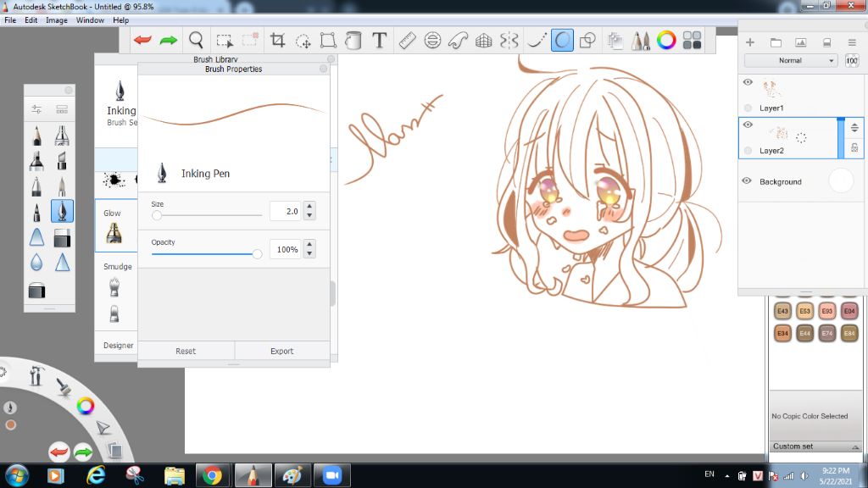The width and height of the screenshot is (868, 488).
Task: Open the Edit menu
Action: [31, 20]
